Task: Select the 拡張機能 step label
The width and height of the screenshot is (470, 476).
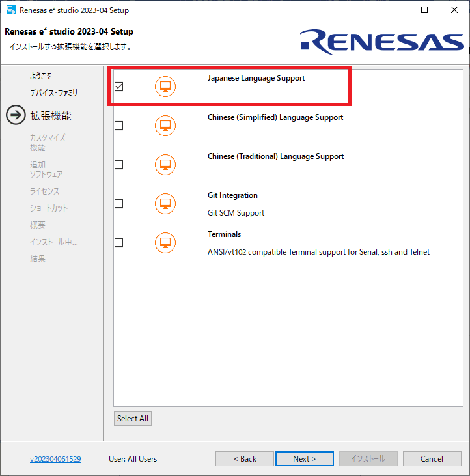Action: pyautogui.click(x=50, y=116)
